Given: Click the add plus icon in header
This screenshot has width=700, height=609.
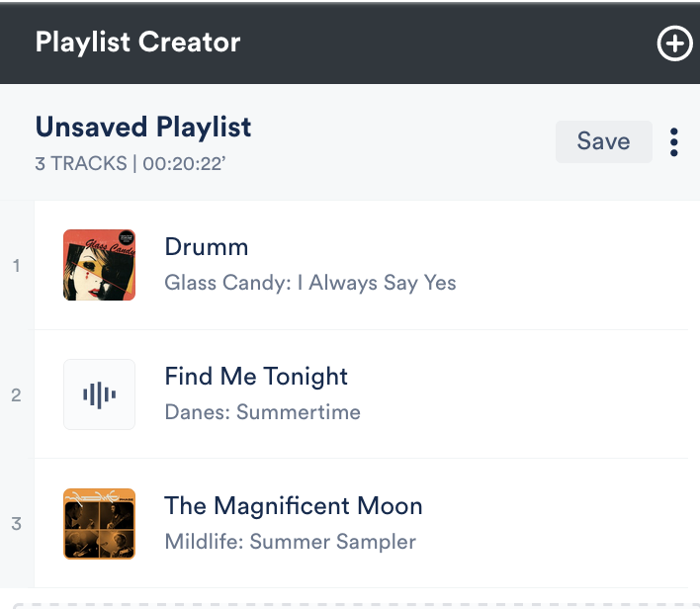Looking at the screenshot, I should (x=674, y=43).
